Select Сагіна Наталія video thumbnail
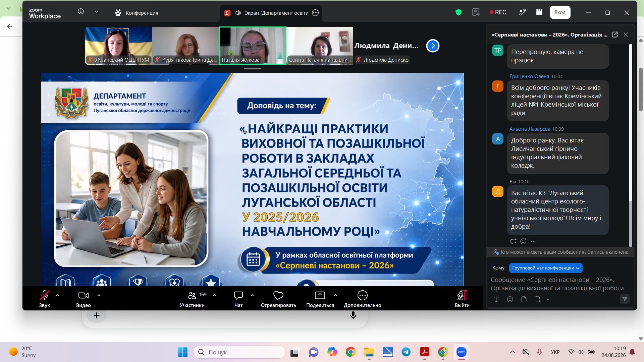This screenshot has width=644, height=362. click(x=320, y=46)
